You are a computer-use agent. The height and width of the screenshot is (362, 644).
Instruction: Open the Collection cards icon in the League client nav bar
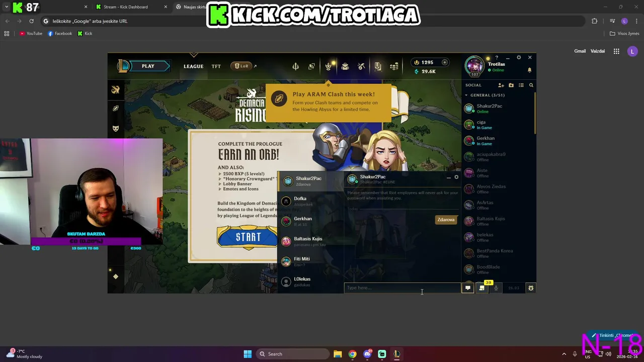point(311,66)
